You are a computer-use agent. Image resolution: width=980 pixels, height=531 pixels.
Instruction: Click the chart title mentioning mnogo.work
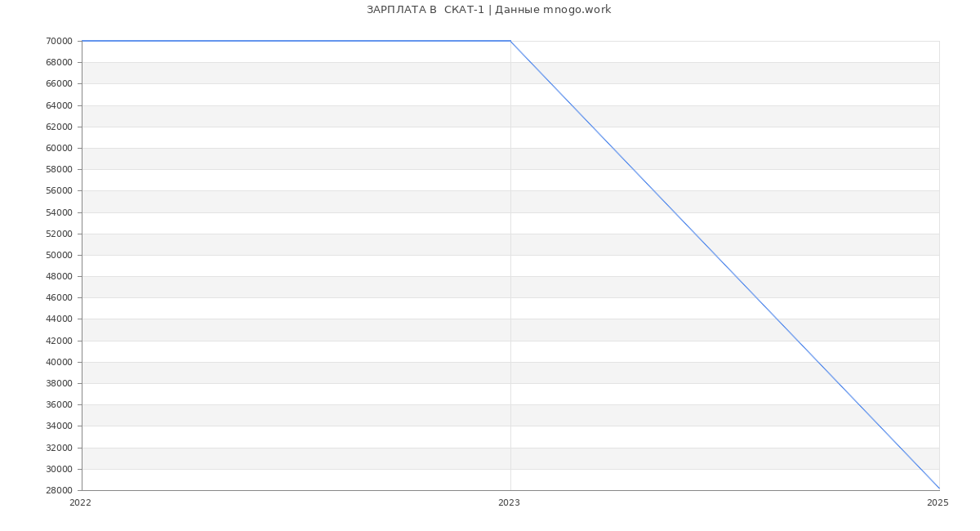pyautogui.click(x=488, y=10)
